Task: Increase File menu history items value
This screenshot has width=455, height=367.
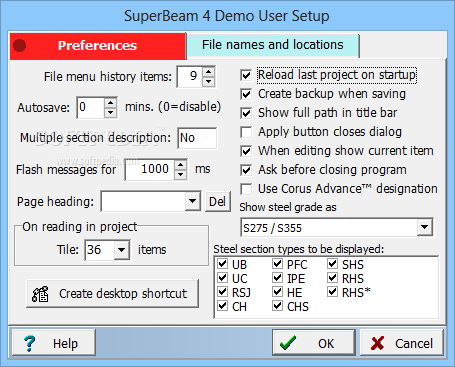Action: [x=209, y=72]
